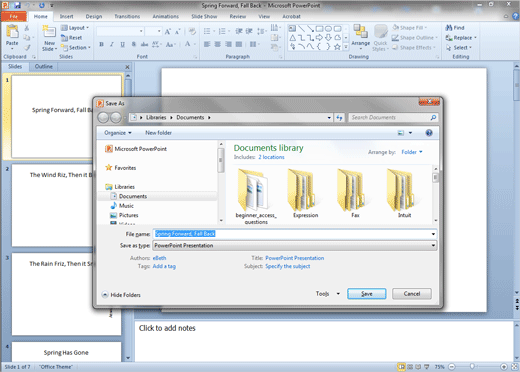Click New folder in Save As dialog

158,133
